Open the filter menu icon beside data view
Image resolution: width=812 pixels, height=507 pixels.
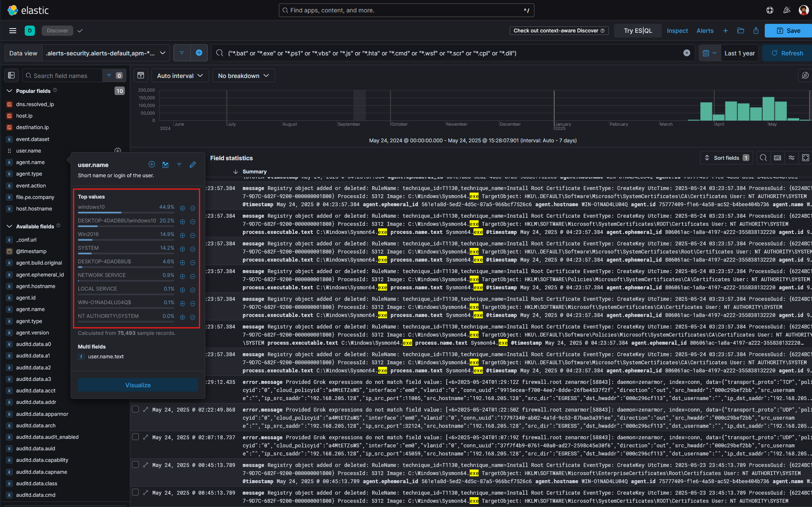182,53
